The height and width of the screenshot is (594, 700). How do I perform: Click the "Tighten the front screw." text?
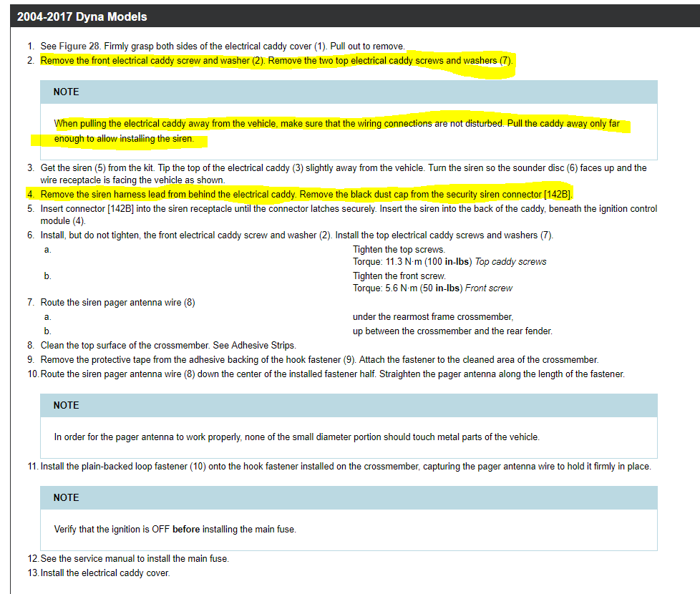point(399,276)
